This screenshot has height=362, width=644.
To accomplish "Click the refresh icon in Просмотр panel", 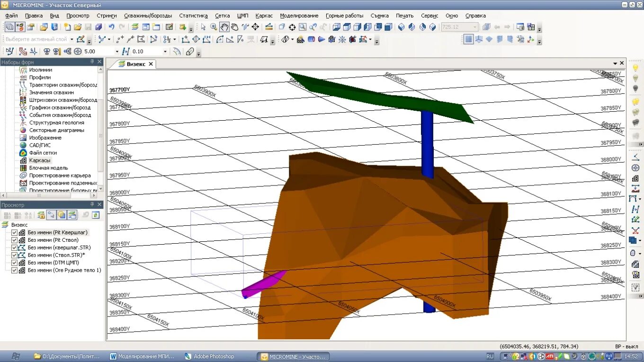I will [x=96, y=215].
